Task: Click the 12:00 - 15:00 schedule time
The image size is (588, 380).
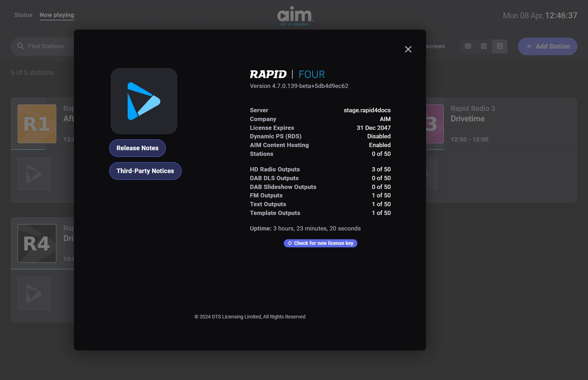Action: 469,139
